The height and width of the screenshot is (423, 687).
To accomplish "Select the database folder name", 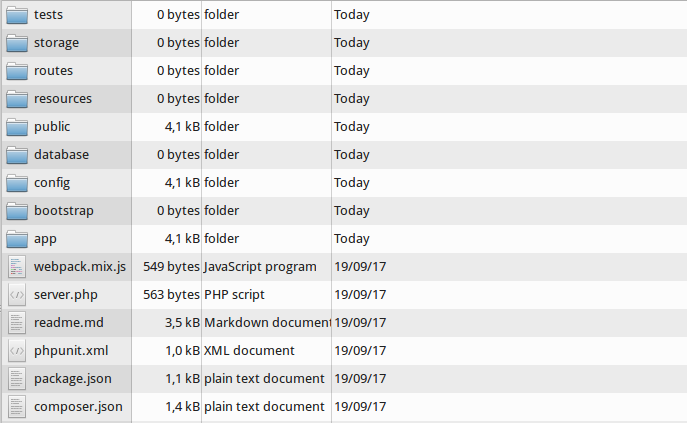I will coord(61,155).
